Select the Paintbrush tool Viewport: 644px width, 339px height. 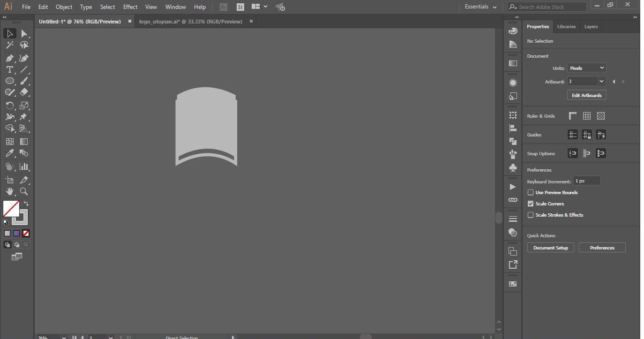(24, 81)
